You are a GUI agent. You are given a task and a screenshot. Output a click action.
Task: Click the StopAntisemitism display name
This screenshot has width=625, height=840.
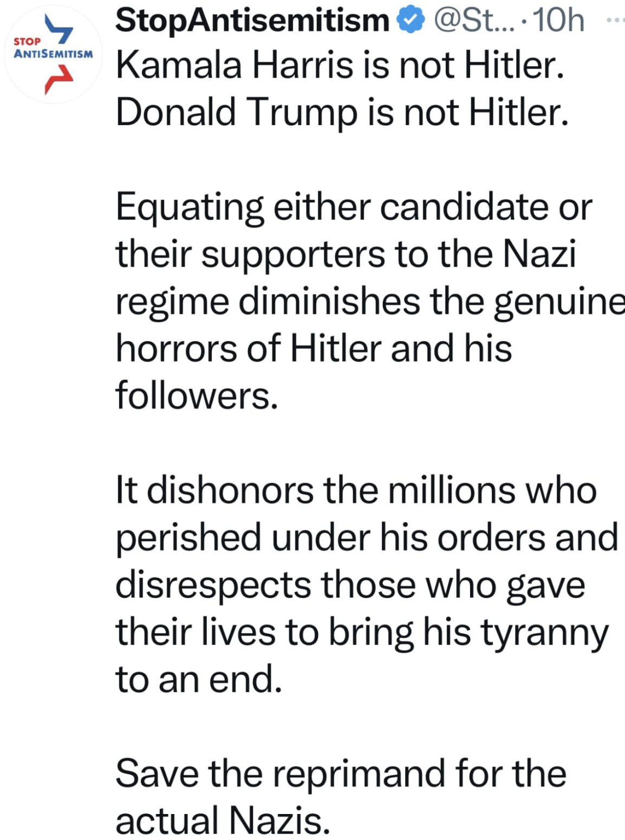tap(252, 21)
